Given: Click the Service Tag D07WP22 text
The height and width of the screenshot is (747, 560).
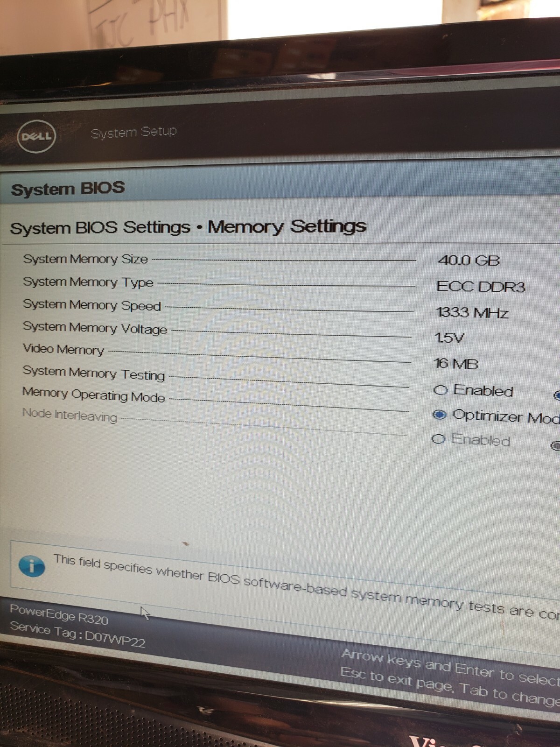Looking at the screenshot, I should (77, 634).
